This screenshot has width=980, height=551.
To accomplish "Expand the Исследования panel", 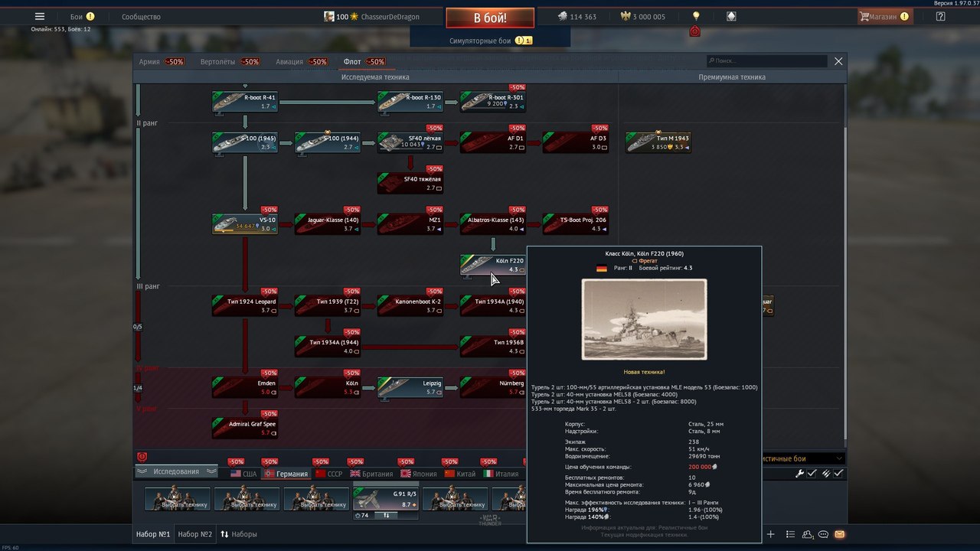I will pos(176,471).
